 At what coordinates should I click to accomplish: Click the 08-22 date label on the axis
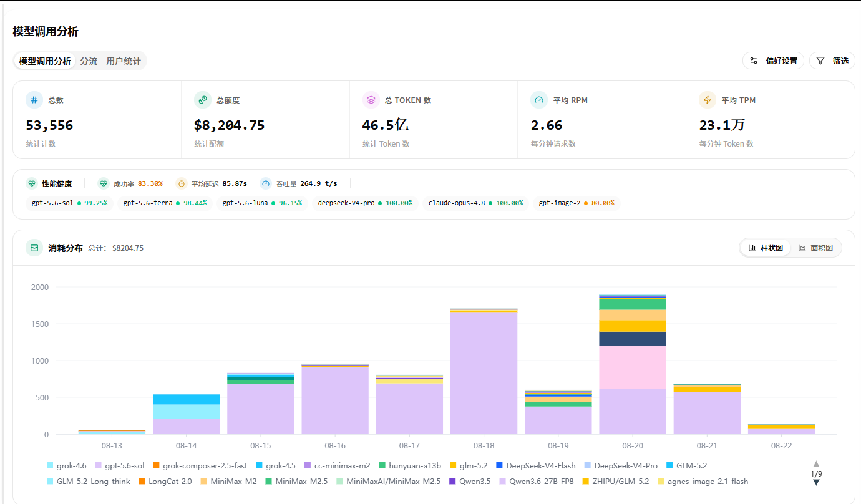point(781,446)
